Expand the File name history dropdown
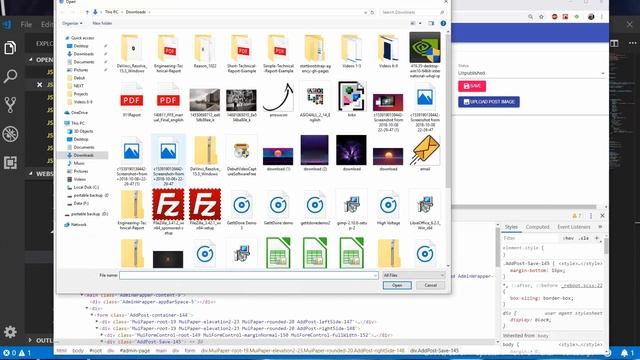Image resolution: width=640 pixels, height=360 pixels. (375, 276)
